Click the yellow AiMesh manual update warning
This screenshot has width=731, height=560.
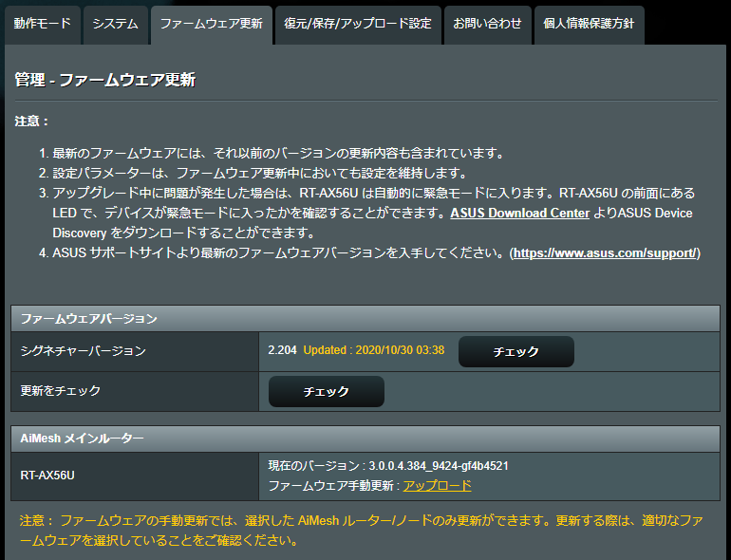(363, 531)
